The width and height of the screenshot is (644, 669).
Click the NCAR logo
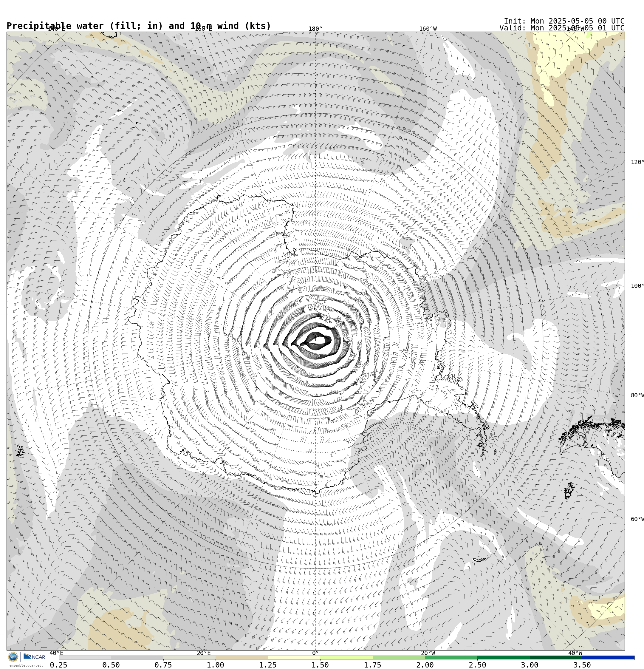34,656
